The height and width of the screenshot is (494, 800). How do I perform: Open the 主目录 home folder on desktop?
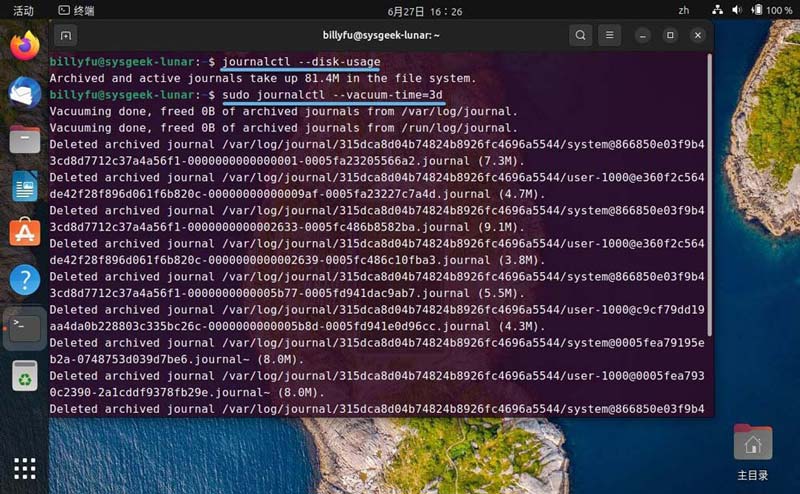click(753, 452)
